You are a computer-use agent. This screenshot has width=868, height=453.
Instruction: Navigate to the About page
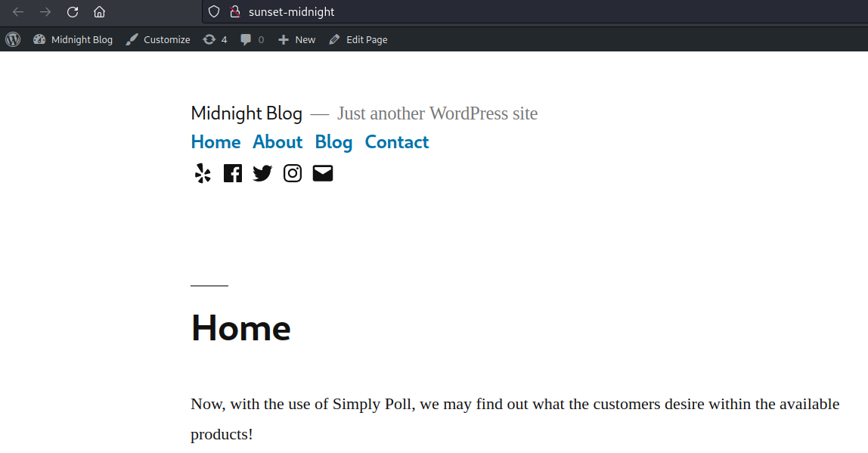click(277, 142)
